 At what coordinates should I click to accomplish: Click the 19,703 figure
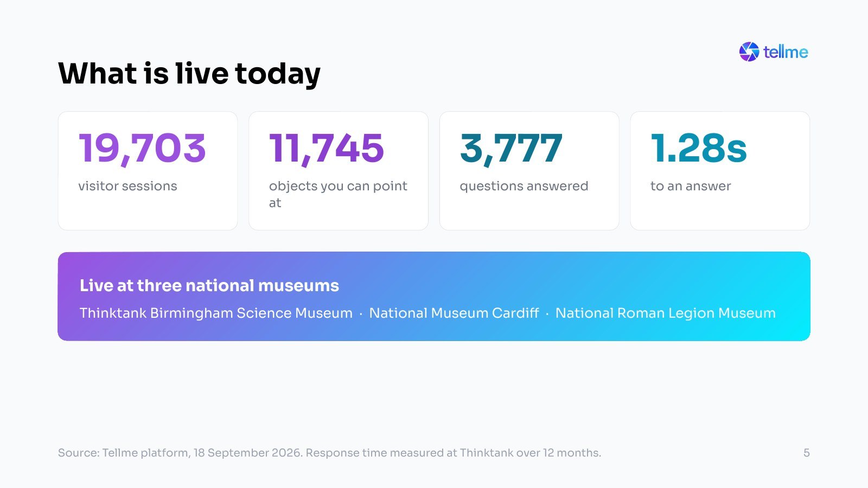[142, 148]
